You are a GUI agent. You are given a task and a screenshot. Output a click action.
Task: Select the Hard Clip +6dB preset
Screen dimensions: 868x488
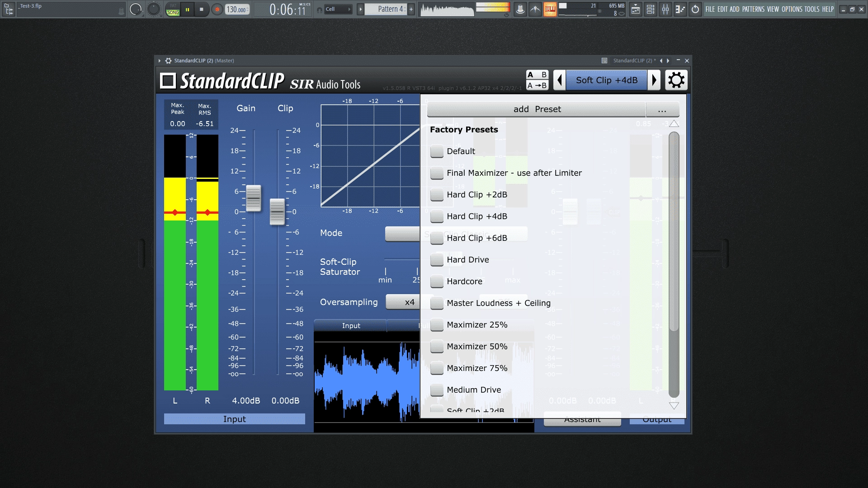pyautogui.click(x=469, y=238)
